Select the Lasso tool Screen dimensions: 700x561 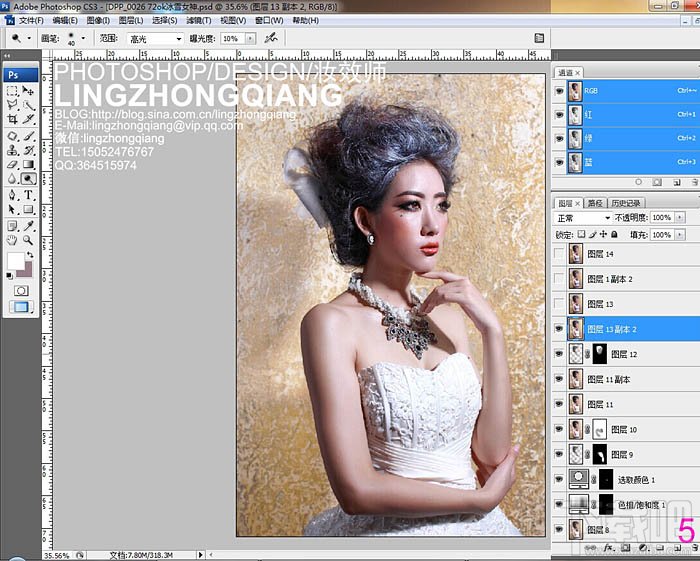(12, 105)
